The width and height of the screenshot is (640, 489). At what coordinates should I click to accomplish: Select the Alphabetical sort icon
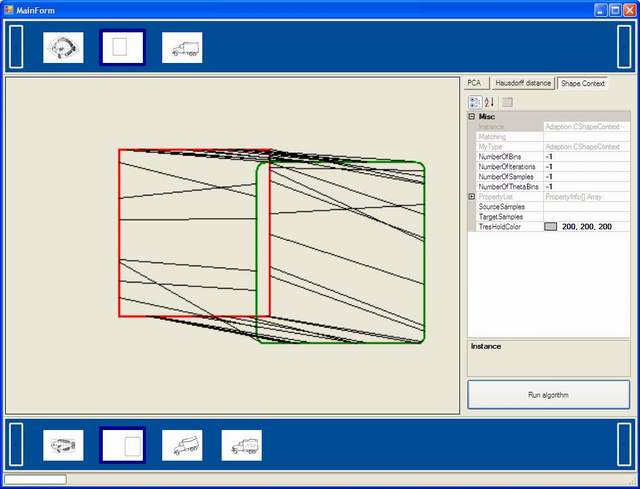(x=489, y=102)
